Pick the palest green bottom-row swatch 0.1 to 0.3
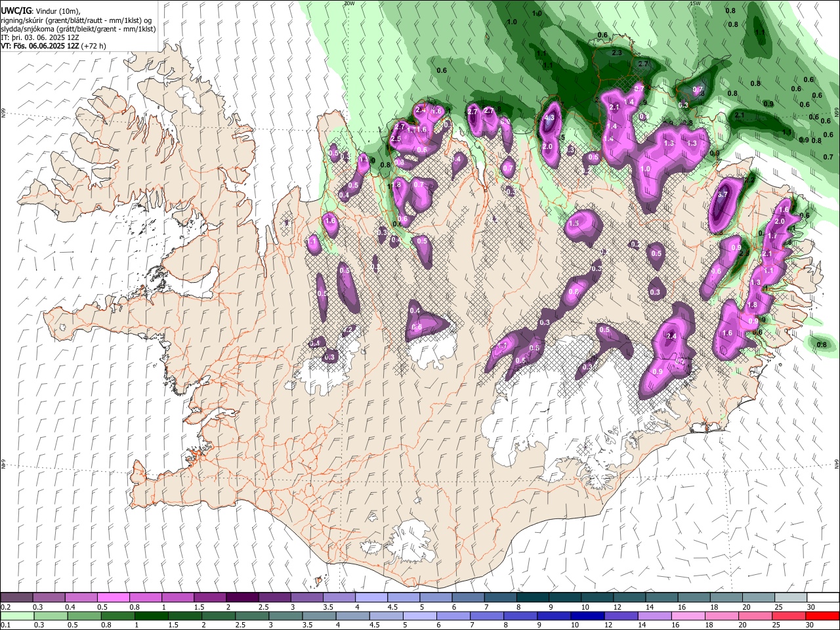840x630 pixels. 17,616
